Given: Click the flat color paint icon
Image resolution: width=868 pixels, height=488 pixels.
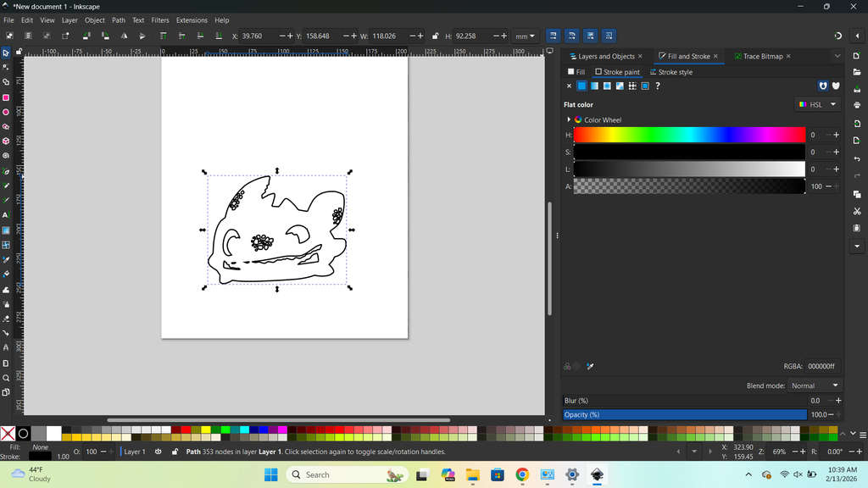Looking at the screenshot, I should tap(581, 86).
